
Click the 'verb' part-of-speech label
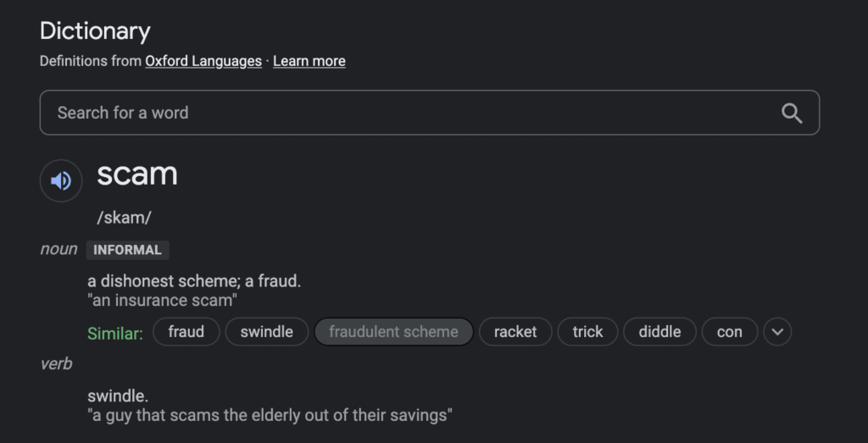(x=56, y=364)
